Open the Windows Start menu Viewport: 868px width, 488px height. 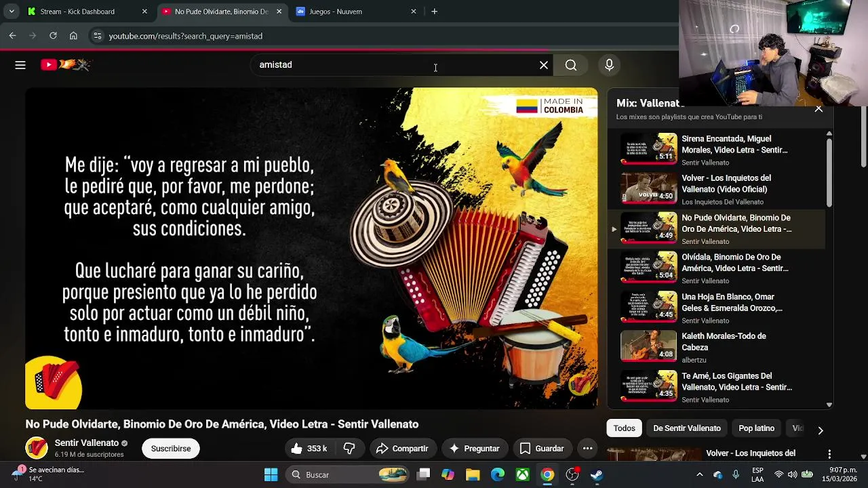click(271, 474)
